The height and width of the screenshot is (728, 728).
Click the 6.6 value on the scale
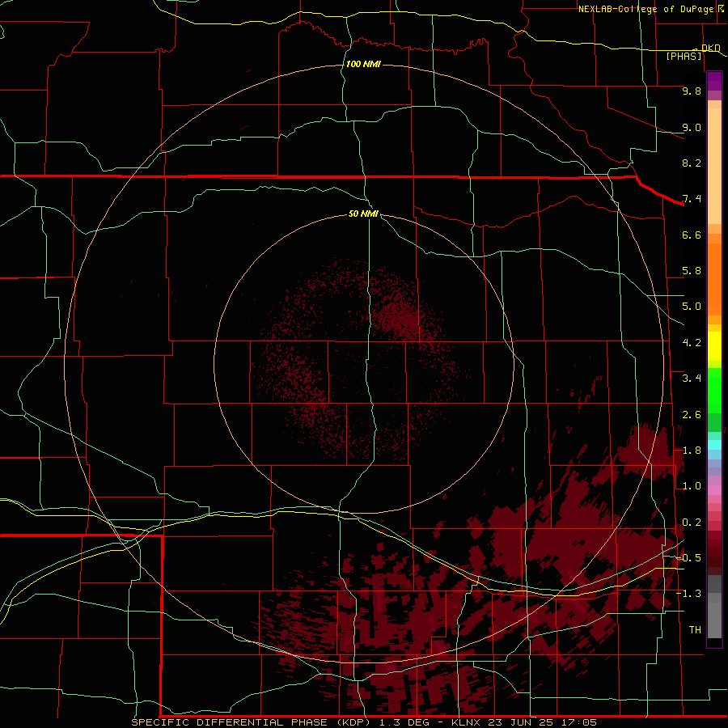692,235
